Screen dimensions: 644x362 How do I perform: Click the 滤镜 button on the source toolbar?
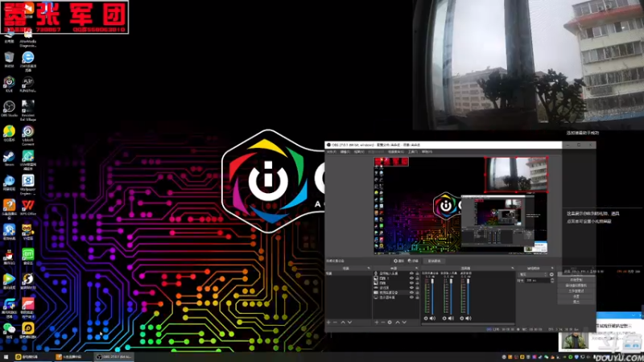pos(413,261)
